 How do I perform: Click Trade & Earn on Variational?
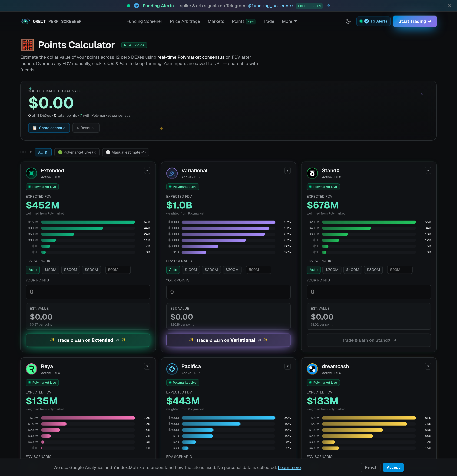point(228,340)
